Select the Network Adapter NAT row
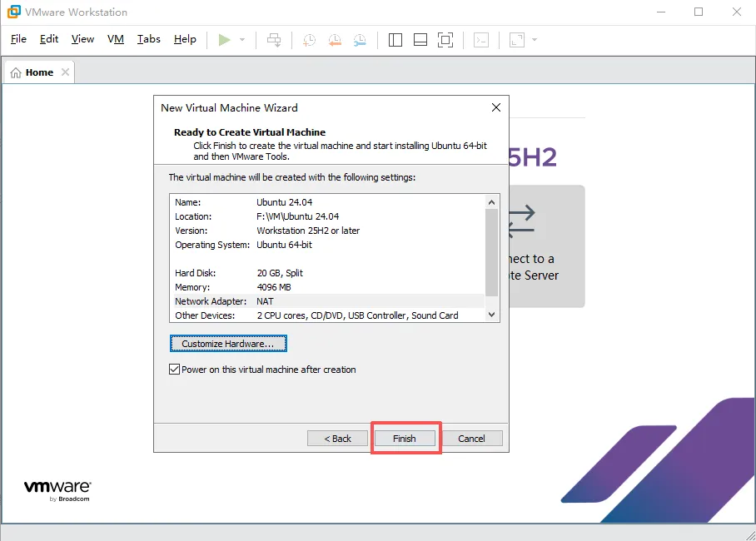This screenshot has height=541, width=756. (327, 301)
